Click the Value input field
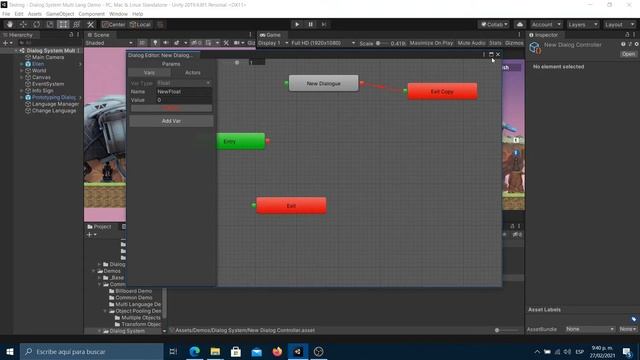Image resolution: width=640 pixels, height=360 pixels. pos(184,100)
